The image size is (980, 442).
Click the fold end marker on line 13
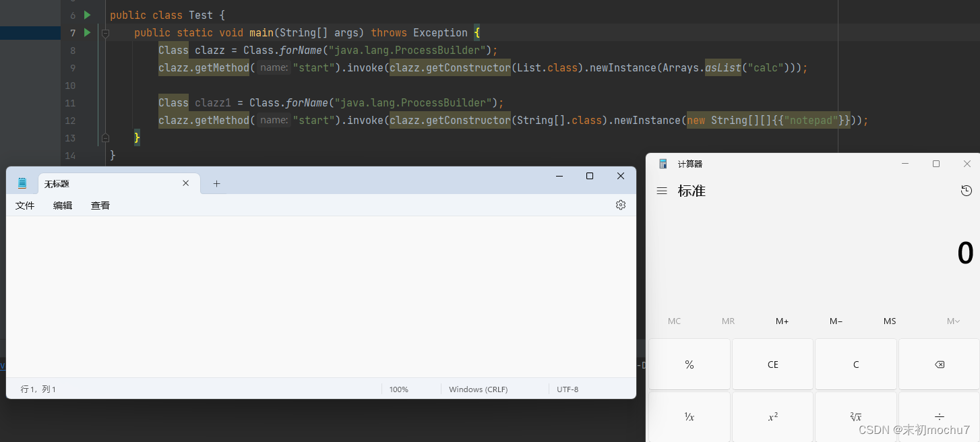click(105, 137)
